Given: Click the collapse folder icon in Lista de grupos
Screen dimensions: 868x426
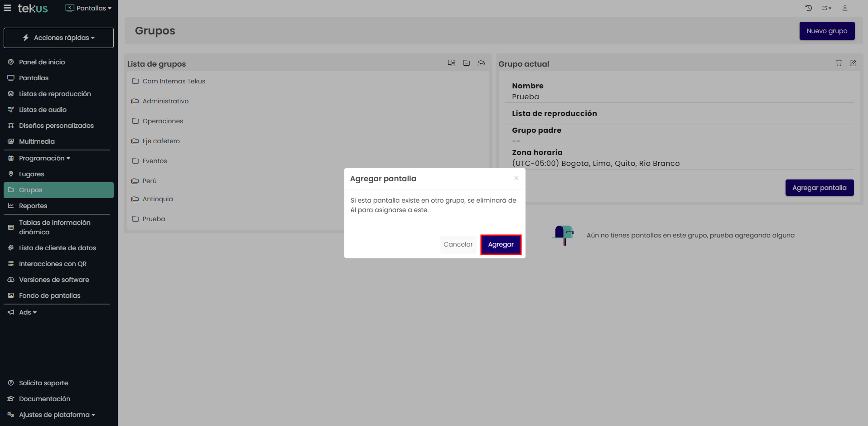Looking at the screenshot, I should click(x=466, y=63).
